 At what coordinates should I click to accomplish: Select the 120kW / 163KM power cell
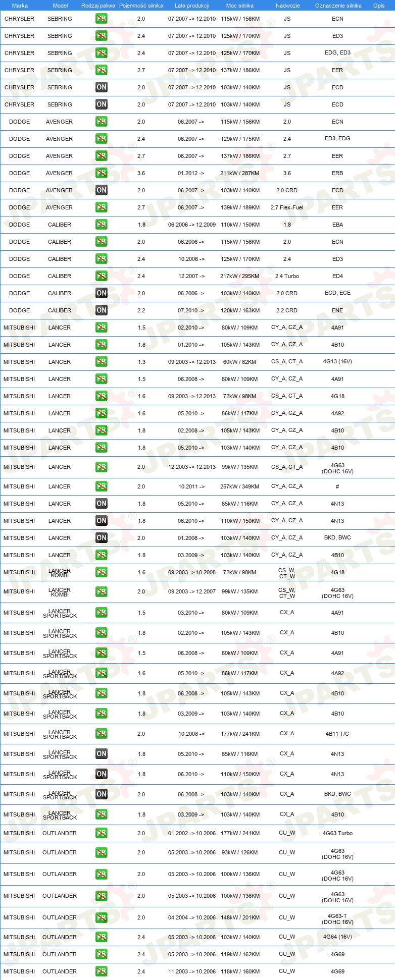[x=240, y=310]
